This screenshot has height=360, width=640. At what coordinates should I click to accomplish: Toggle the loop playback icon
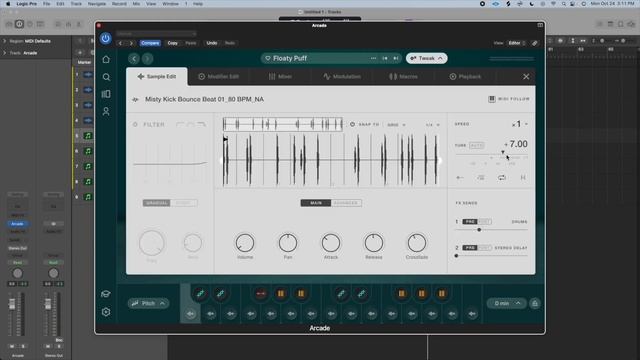coord(502,178)
